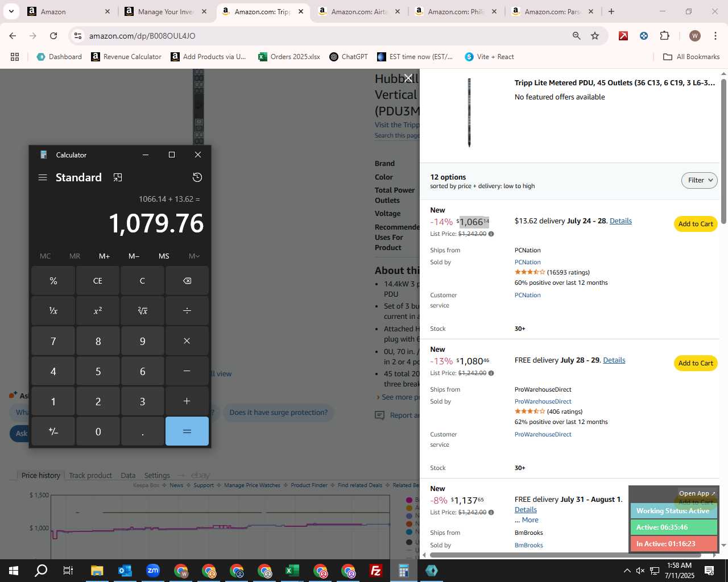This screenshot has height=582, width=728.
Task: Open ChatGPT bookmark
Action: point(349,57)
